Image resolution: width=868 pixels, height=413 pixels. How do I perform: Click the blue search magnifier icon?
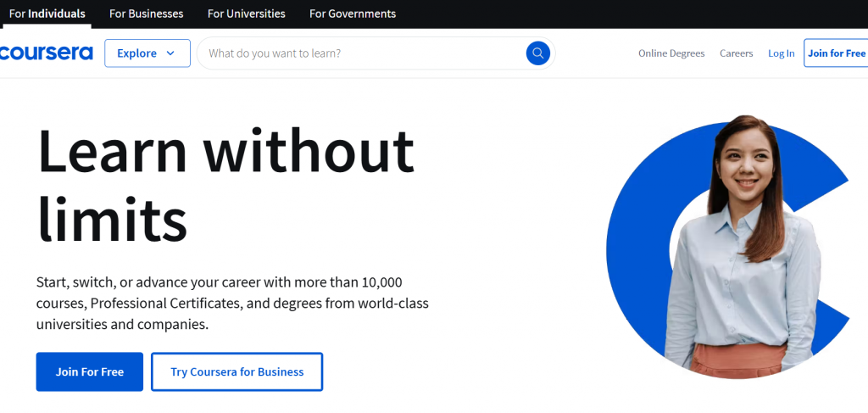click(x=537, y=53)
